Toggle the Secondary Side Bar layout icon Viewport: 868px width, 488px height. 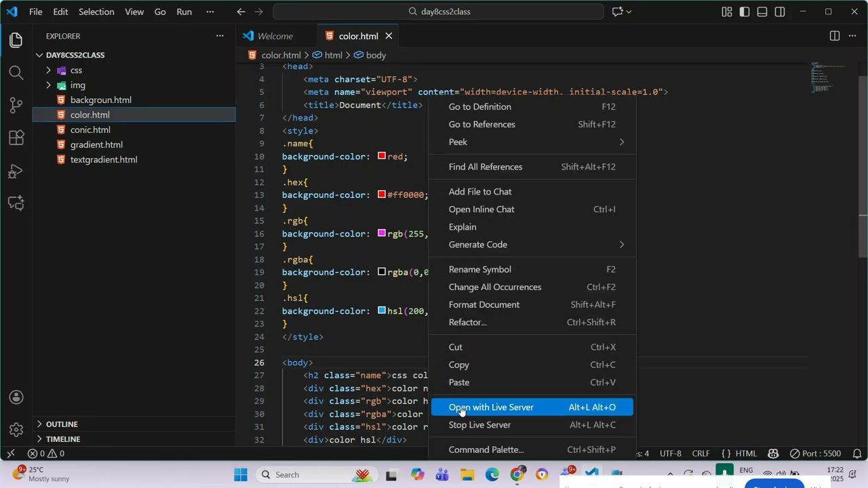click(x=780, y=12)
